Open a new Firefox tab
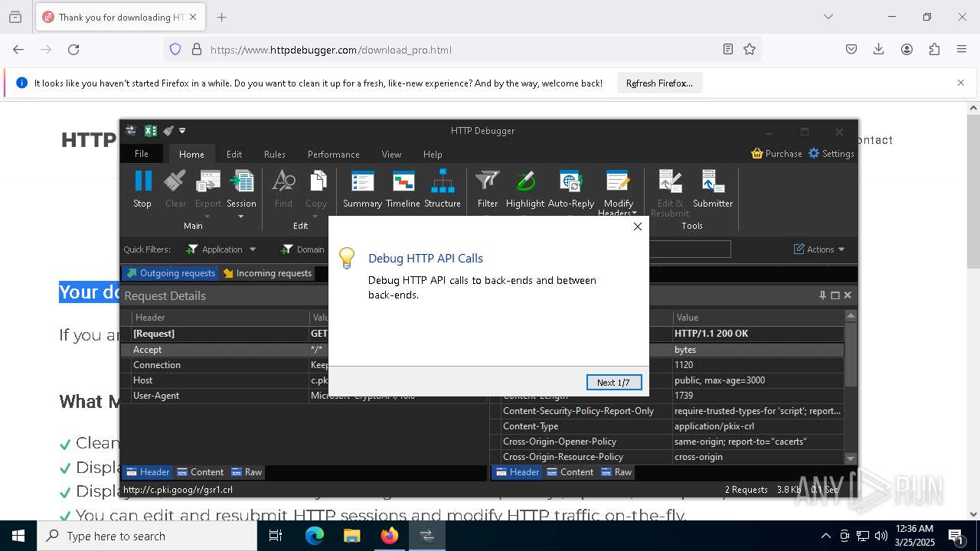This screenshot has width=980, height=551. [x=222, y=17]
